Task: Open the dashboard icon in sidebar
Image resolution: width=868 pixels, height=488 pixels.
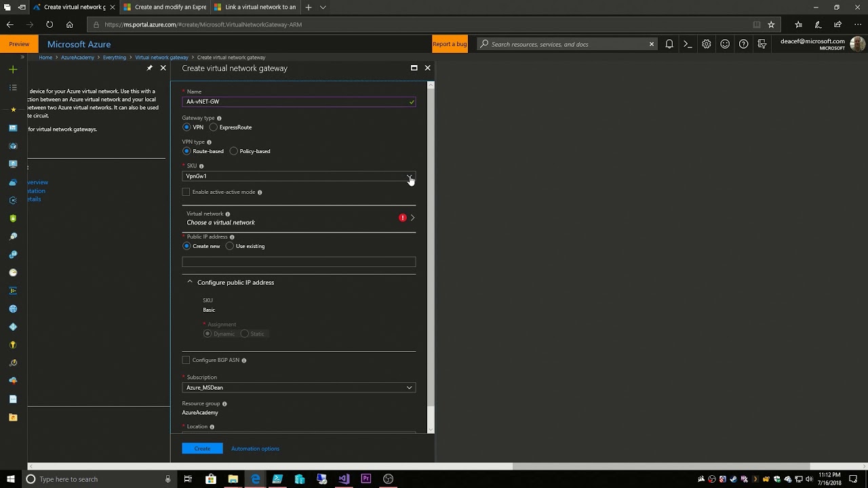Action: [13, 128]
